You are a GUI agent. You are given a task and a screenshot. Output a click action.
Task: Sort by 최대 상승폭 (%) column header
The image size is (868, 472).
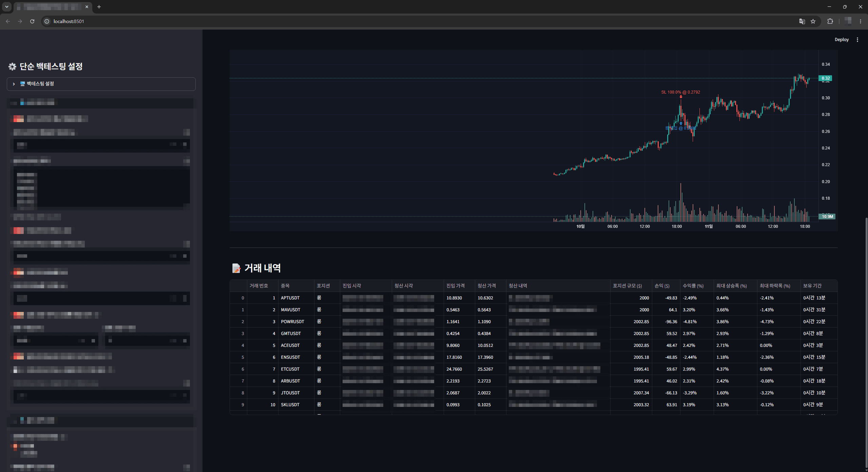735,286
